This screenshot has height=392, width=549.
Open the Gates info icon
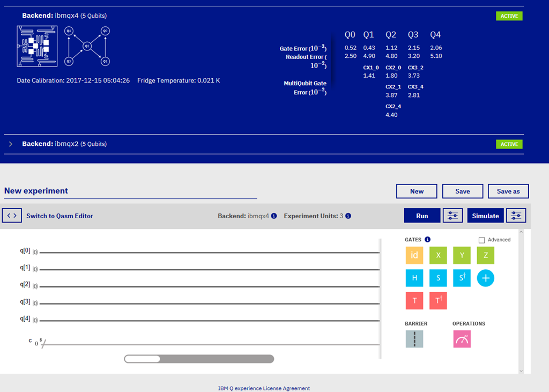pos(427,239)
